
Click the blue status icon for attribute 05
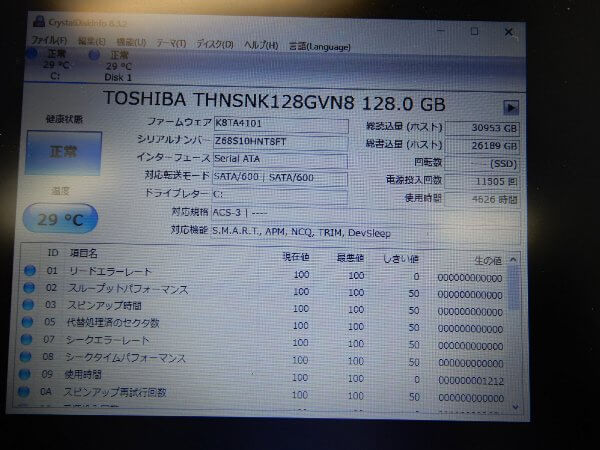coord(27,322)
